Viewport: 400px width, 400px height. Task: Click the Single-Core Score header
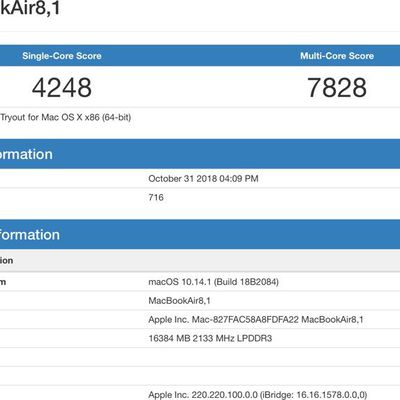click(x=62, y=56)
